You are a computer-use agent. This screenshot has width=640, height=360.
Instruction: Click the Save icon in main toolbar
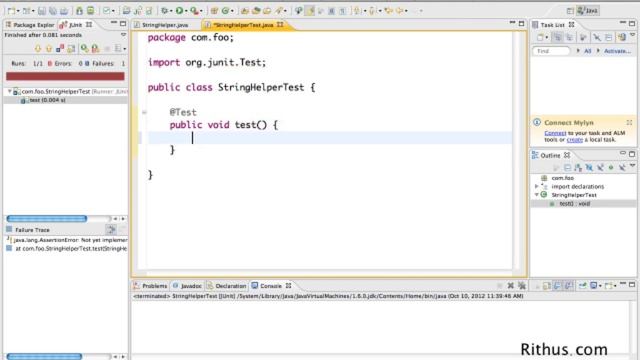coord(42,11)
